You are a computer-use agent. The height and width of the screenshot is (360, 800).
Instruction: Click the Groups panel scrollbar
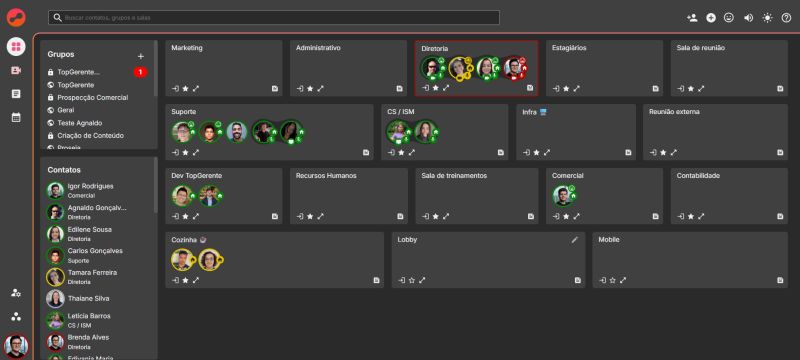click(156, 69)
